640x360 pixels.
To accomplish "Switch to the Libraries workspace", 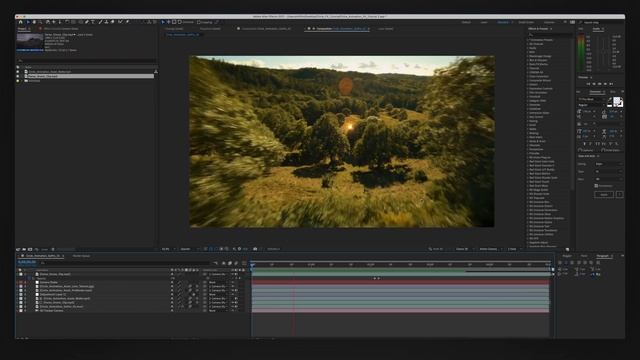I will coord(549,22).
